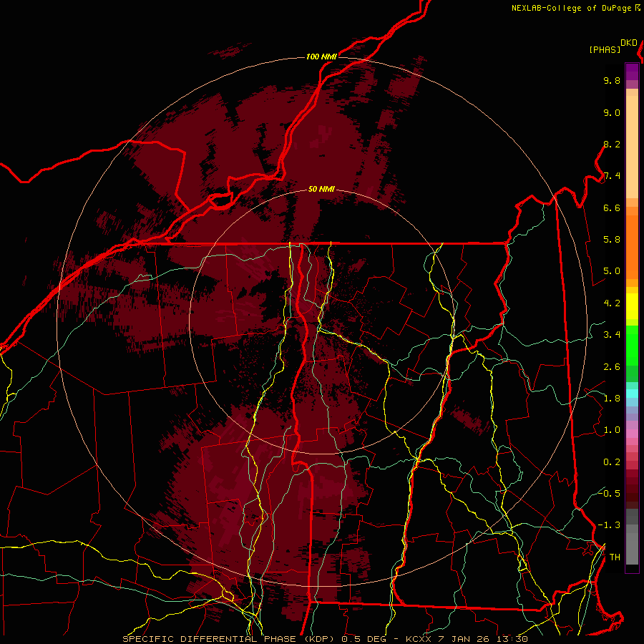Click the 1.0 legend value
The width and height of the screenshot is (644, 644).
coord(612,431)
